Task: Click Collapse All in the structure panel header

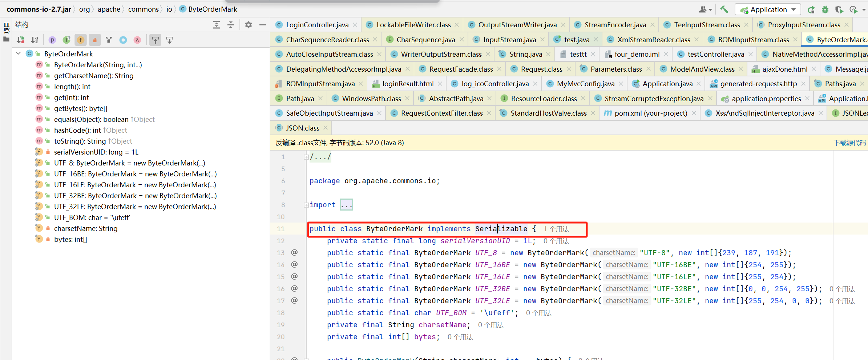Action: pos(231,25)
